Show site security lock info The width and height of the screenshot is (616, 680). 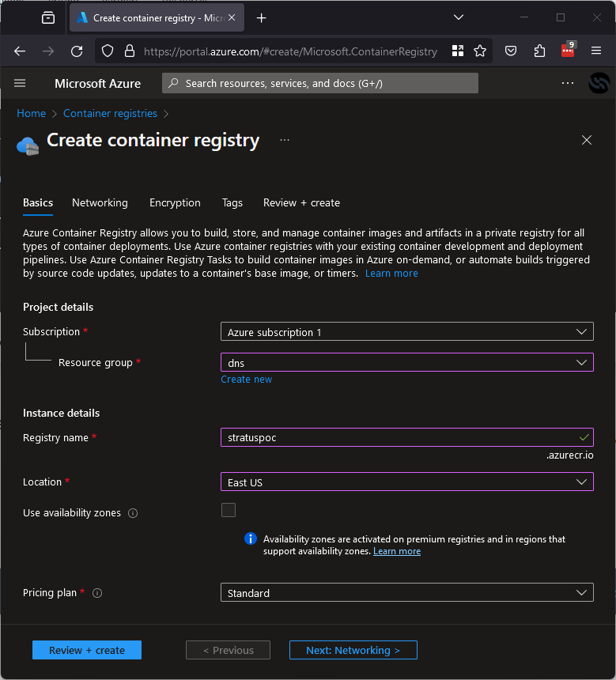coord(129,51)
